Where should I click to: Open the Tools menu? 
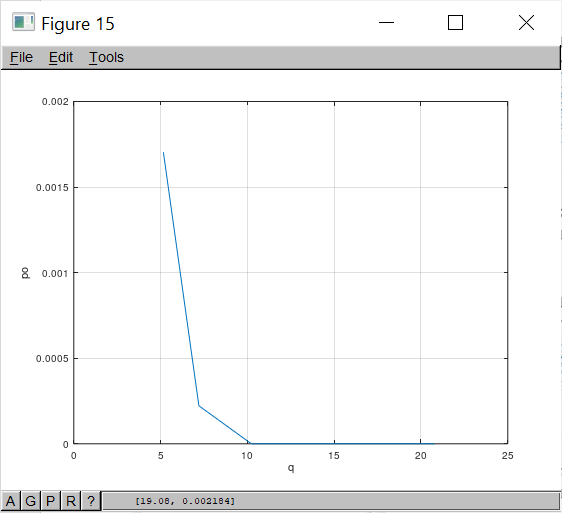pos(106,57)
